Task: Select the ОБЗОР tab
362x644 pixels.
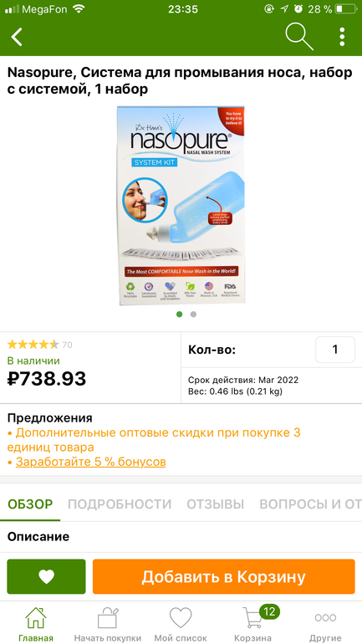Action: click(x=30, y=504)
